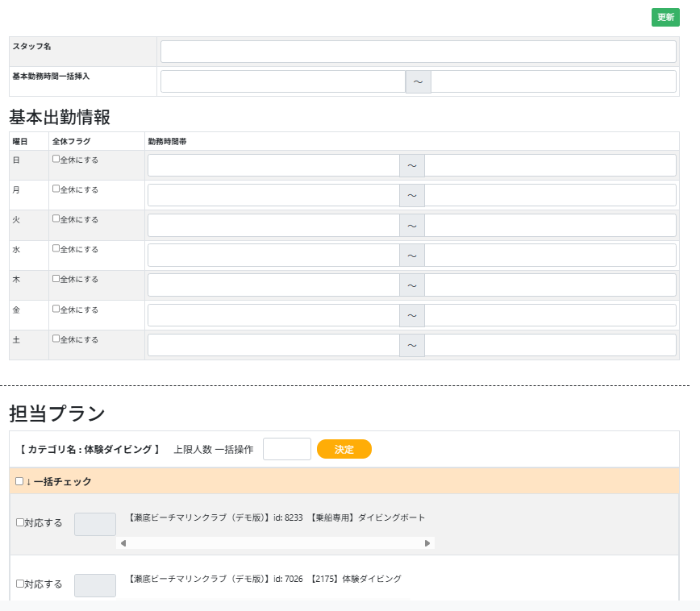Check 全休にする for Sunday (日)

coord(56,160)
